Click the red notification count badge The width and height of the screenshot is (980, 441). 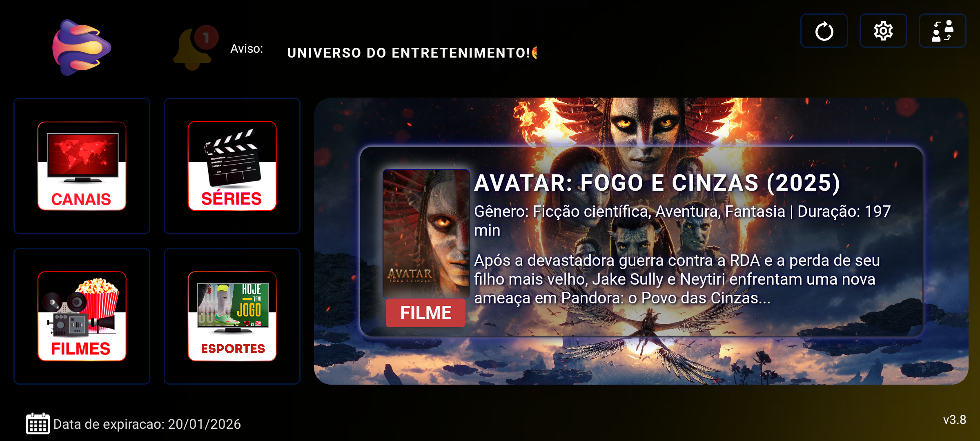click(x=206, y=38)
